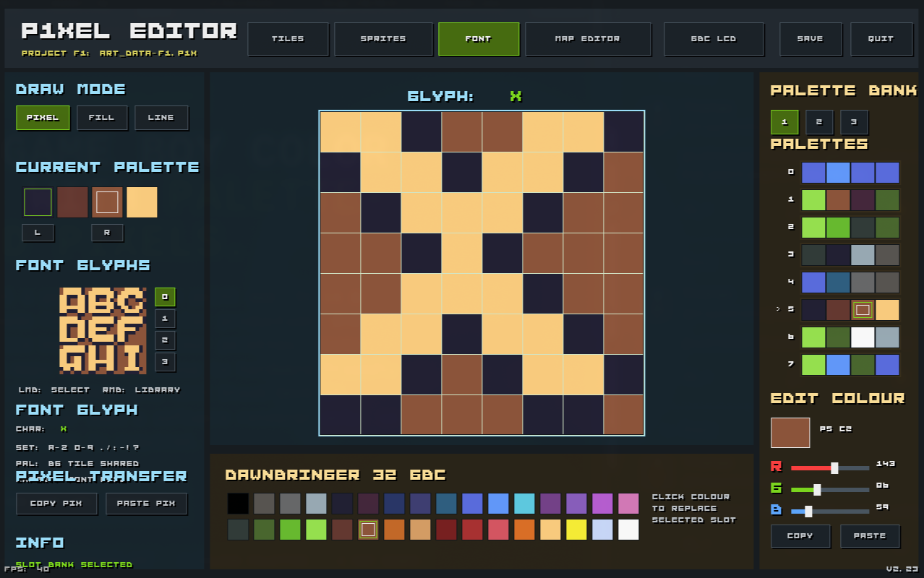This screenshot has width=924, height=578.
Task: Click the L button under Current Palette
Action: [38, 233]
